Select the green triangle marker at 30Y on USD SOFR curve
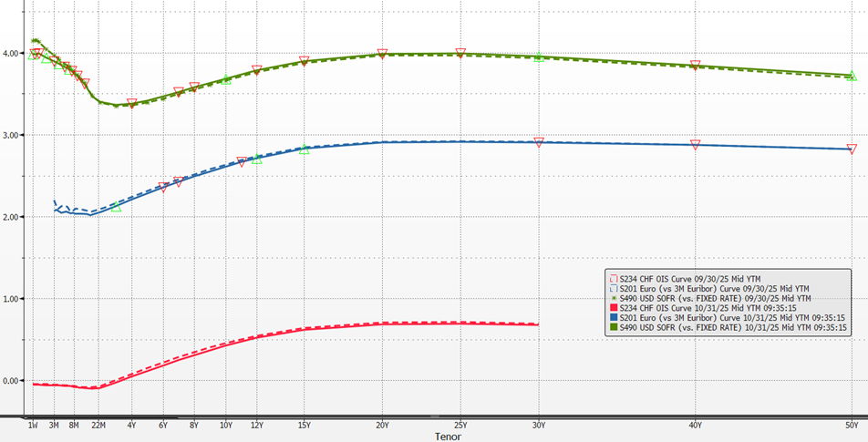 click(539, 57)
